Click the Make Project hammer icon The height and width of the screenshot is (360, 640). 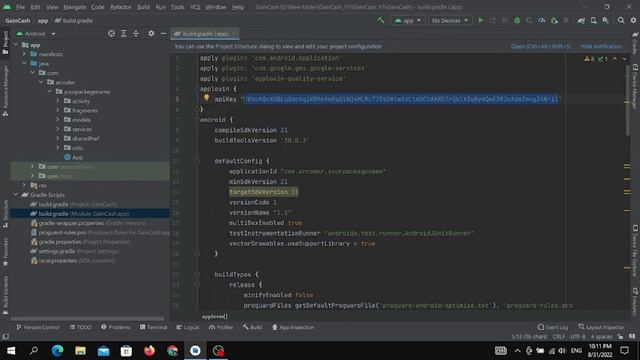[381, 20]
